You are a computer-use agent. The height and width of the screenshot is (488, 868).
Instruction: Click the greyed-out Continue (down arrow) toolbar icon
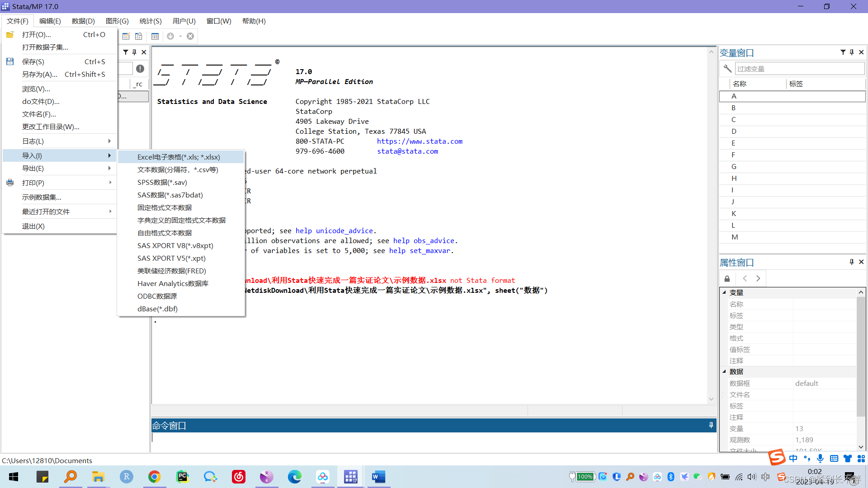(170, 36)
